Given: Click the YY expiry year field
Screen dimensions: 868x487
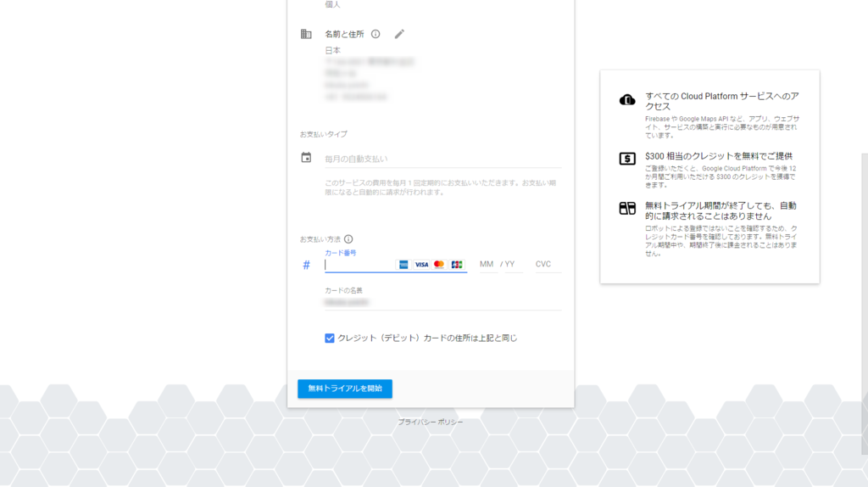Looking at the screenshot, I should (x=512, y=264).
